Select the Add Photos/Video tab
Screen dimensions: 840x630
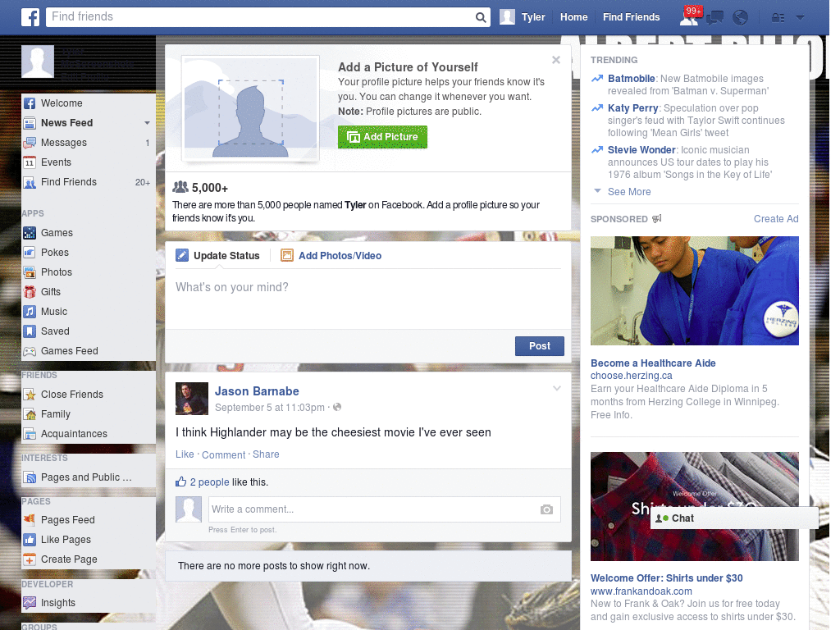[331, 256]
